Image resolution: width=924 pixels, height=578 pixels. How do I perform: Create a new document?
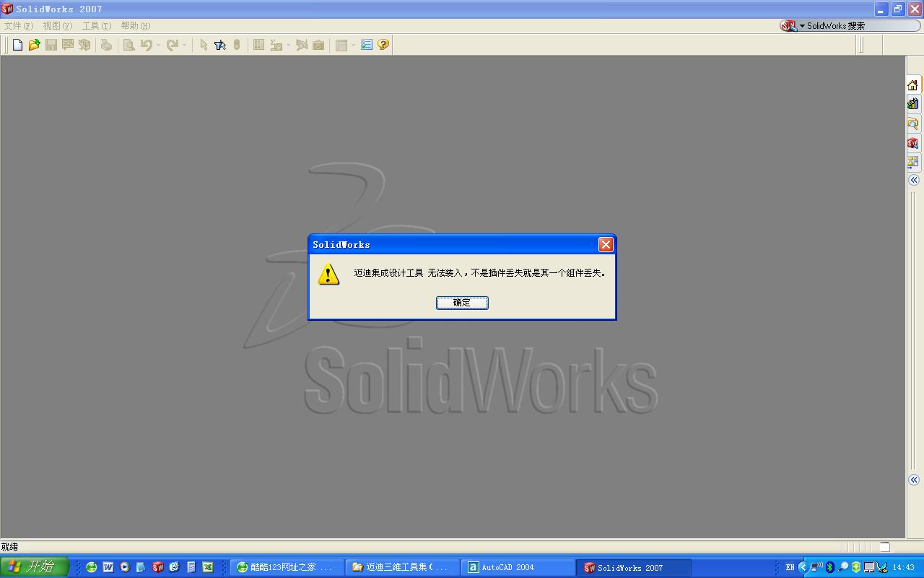(x=17, y=44)
